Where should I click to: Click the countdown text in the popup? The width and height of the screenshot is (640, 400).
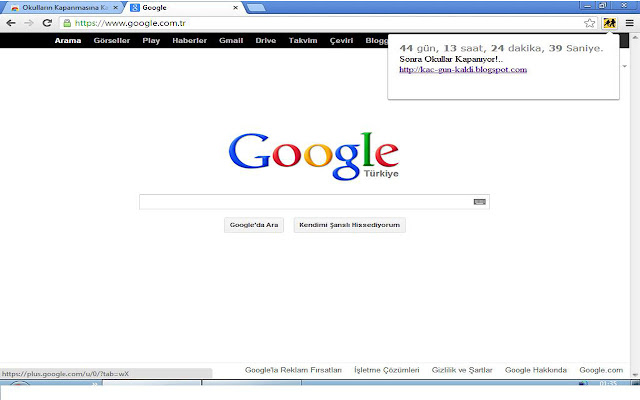click(x=501, y=48)
